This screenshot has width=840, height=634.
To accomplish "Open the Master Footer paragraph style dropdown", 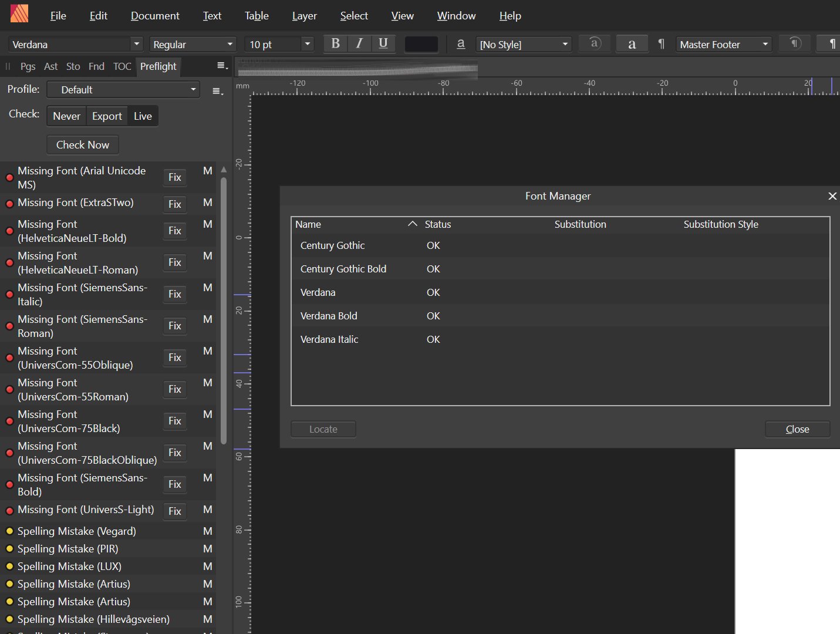I will coord(724,44).
